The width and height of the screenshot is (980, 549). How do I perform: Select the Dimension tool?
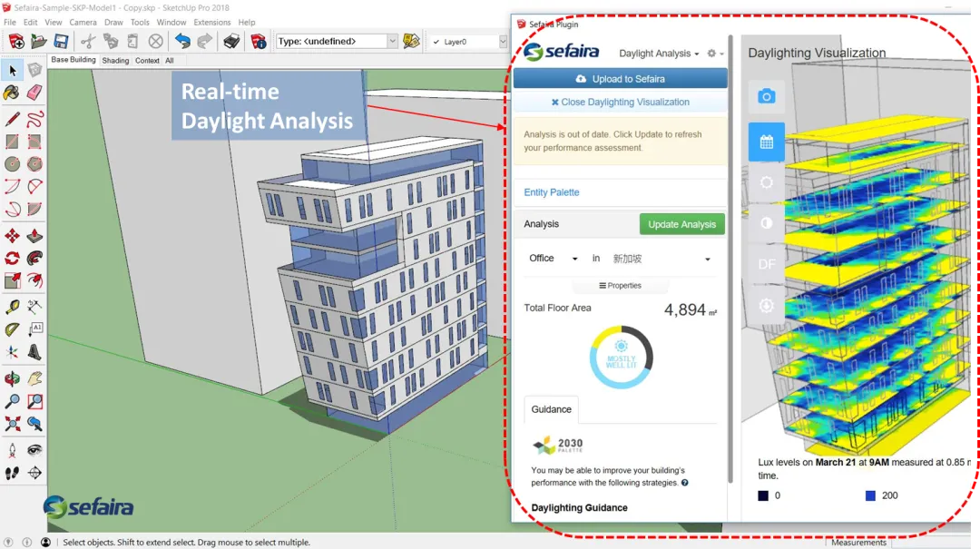[35, 307]
